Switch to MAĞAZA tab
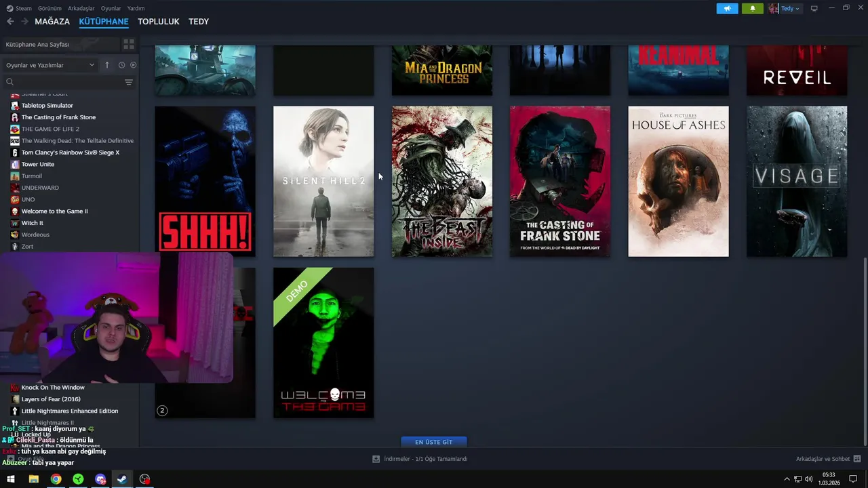The height and width of the screenshot is (488, 868). pos(52,22)
